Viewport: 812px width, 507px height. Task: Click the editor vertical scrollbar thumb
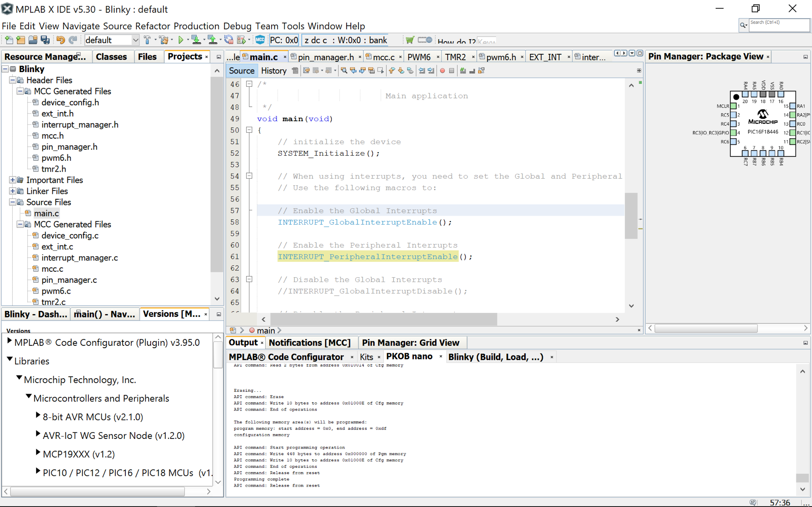[631, 216]
